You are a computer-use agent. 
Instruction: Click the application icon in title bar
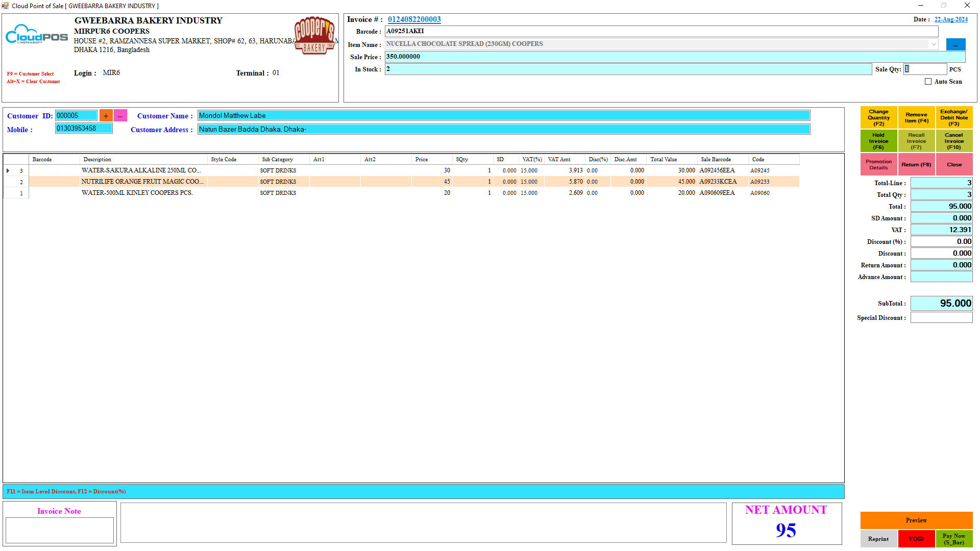5,6
